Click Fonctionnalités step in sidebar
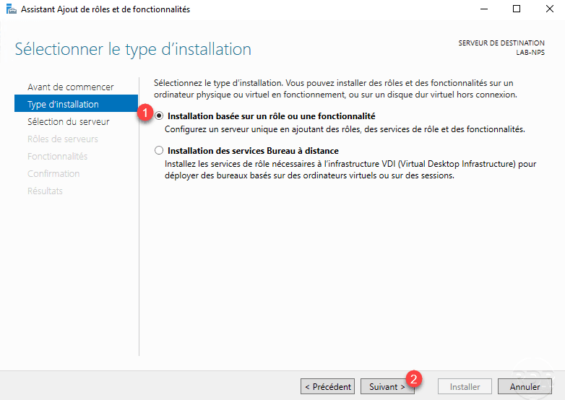 point(57,156)
